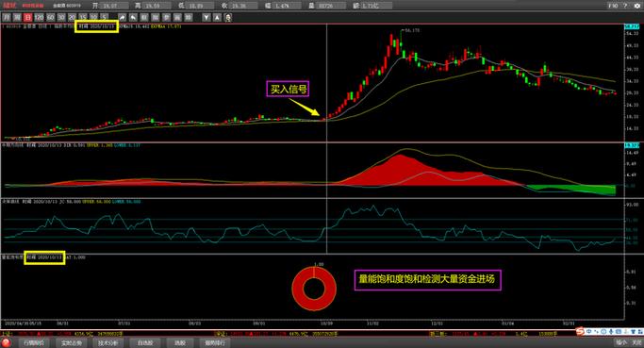The width and height of the screenshot is (644, 348).
Task: Click the A toolbar icon
Action: (x=217, y=17)
